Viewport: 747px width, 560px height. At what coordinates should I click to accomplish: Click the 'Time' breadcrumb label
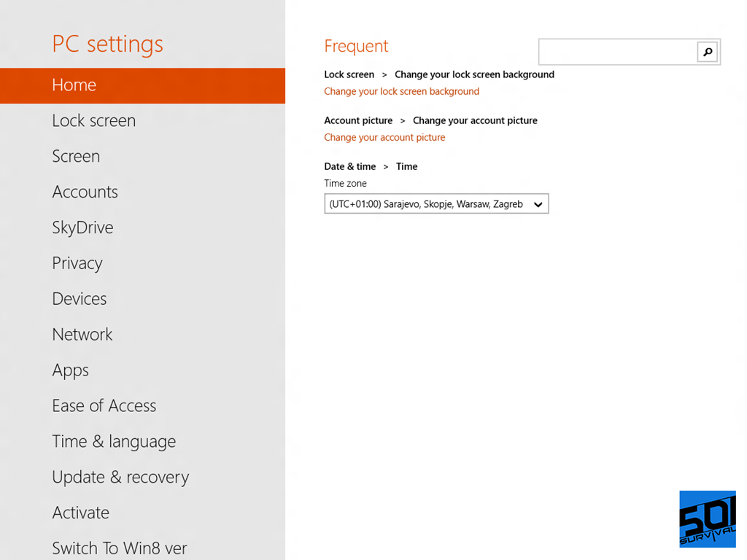407,167
